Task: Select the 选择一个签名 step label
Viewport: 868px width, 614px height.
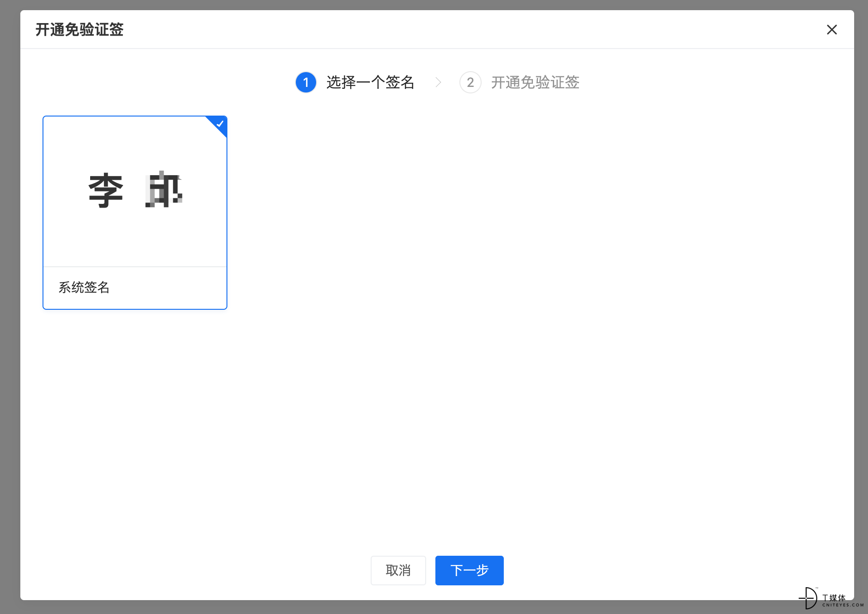Action: tap(370, 82)
